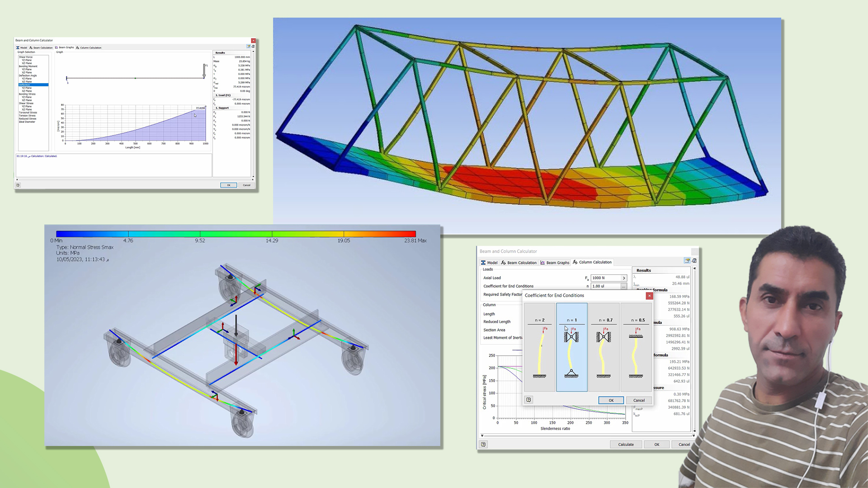Click the print icon in column window

(x=694, y=261)
